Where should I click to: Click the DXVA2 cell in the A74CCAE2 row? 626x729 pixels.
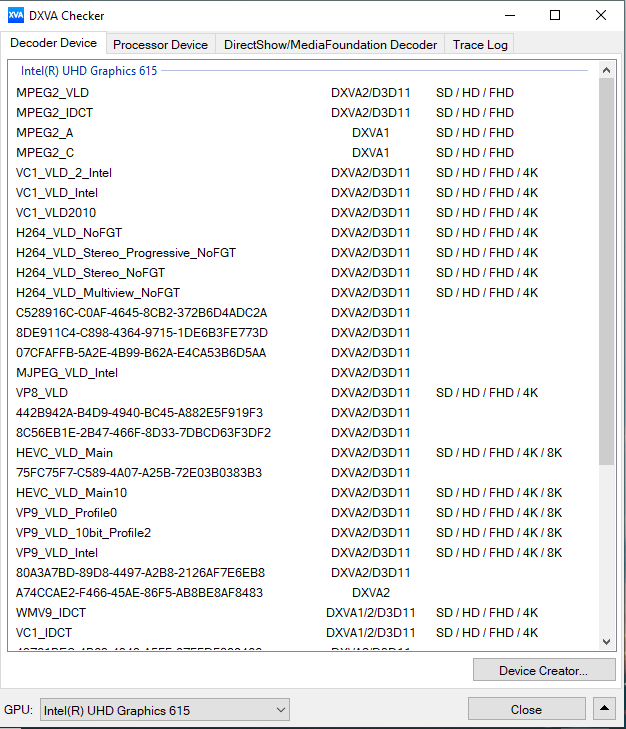371,592
